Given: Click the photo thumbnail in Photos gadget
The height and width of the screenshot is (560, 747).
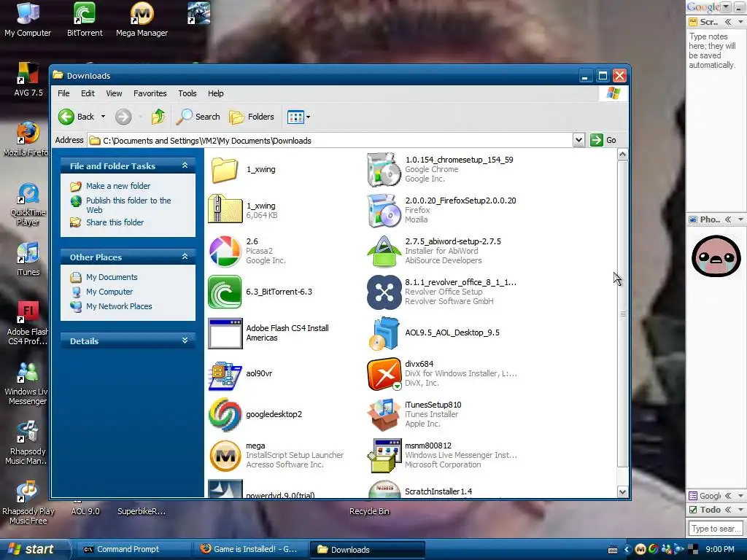Looking at the screenshot, I should point(716,256).
